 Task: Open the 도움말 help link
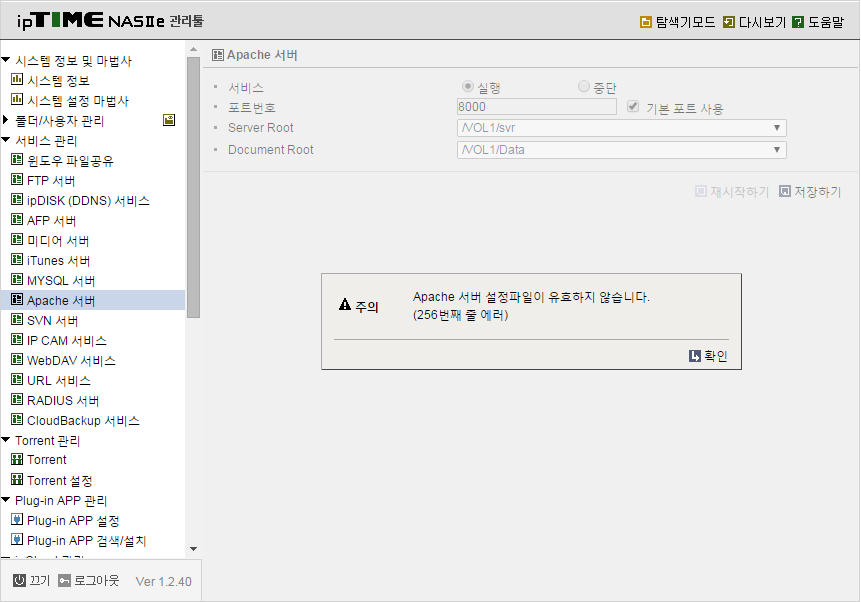826,22
